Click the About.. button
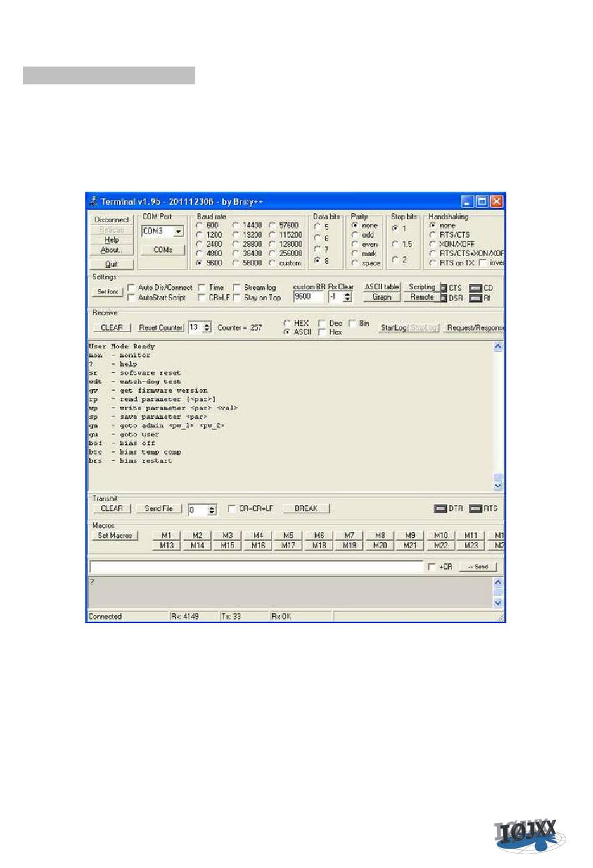Viewport: 593px width, 868px height. pyautogui.click(x=112, y=250)
